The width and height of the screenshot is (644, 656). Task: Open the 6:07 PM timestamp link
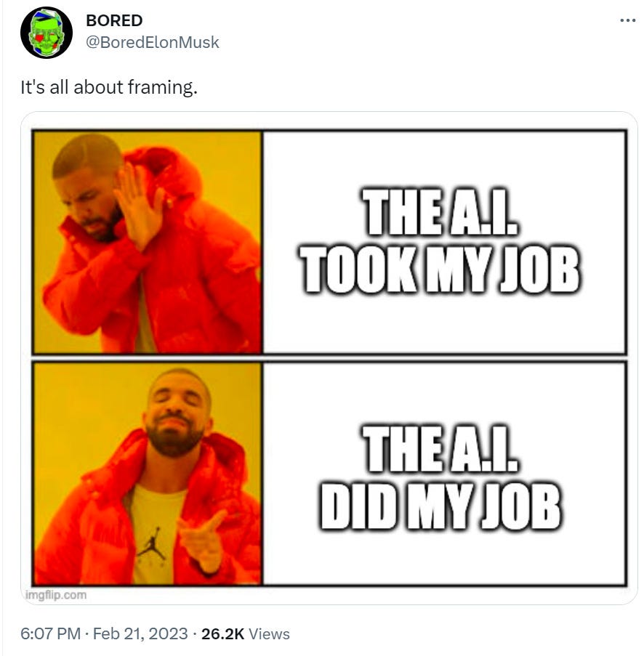point(50,633)
